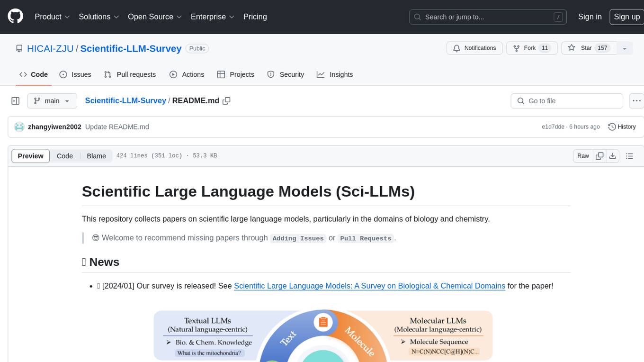Focus the Search or jump to field
644x362 pixels.
pos(489,17)
